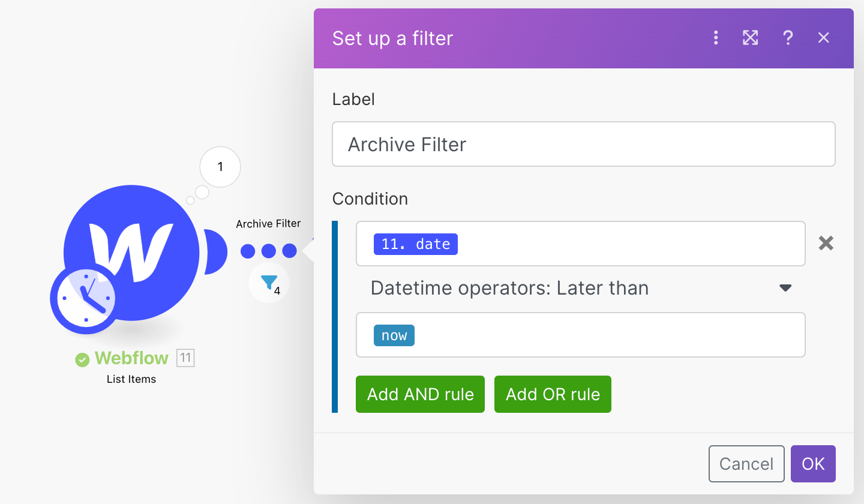Expand filter dialog with fullscreen arrows icon
864x504 pixels.
(751, 38)
